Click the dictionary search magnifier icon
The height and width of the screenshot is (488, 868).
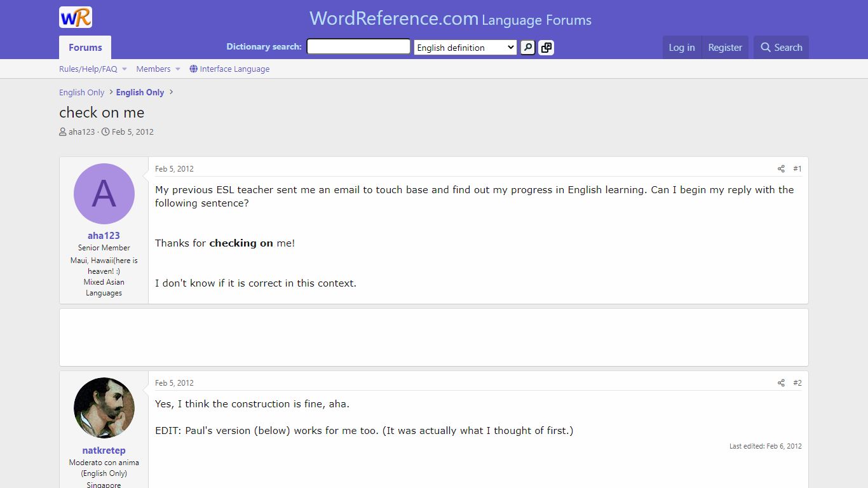pos(527,48)
